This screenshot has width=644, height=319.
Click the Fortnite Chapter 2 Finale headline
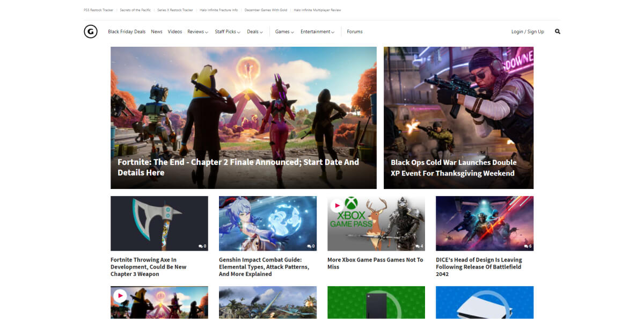(236, 167)
